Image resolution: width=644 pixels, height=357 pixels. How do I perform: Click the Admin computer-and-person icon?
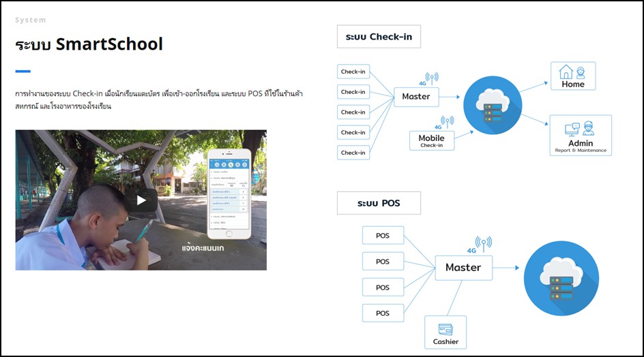580,129
